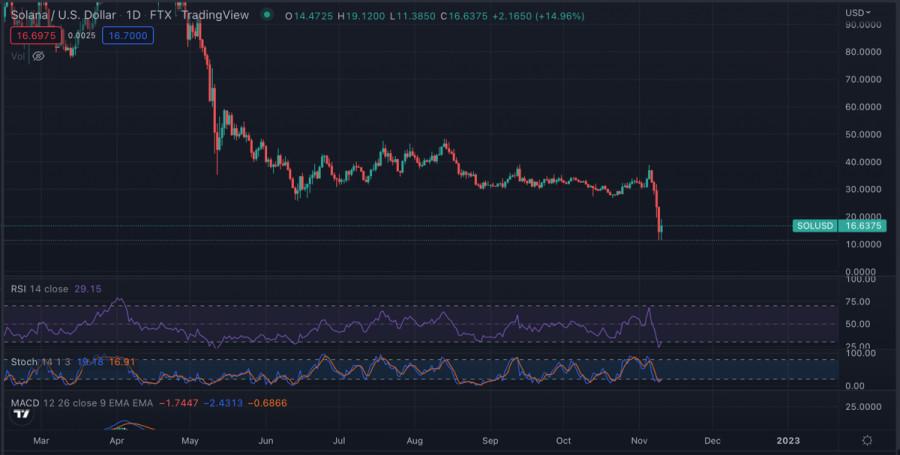Click the 80.0000 price axis label

click(863, 52)
